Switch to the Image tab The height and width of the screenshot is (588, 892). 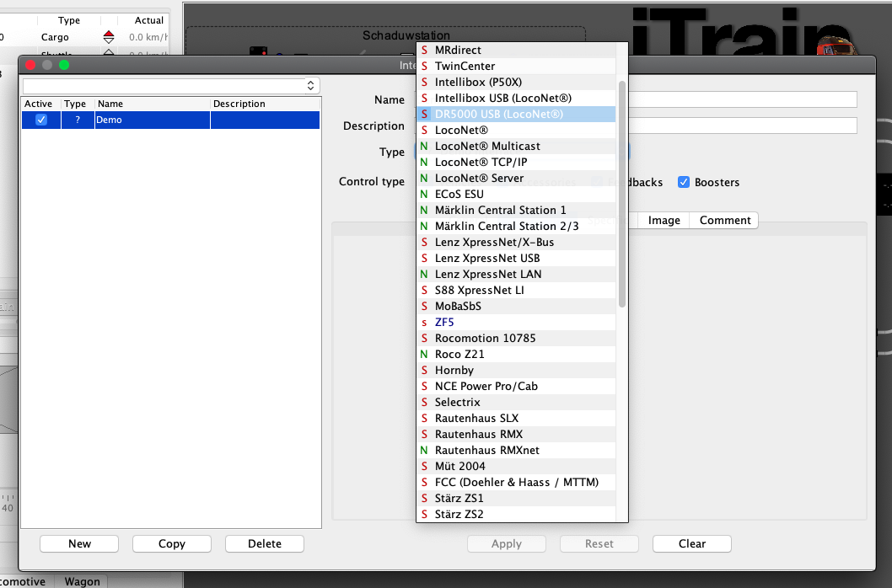tap(664, 220)
